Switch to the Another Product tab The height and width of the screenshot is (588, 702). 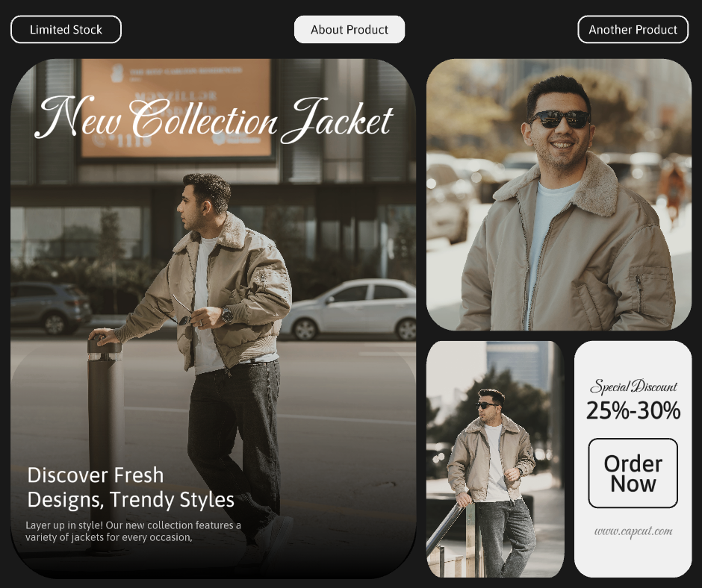click(x=633, y=30)
